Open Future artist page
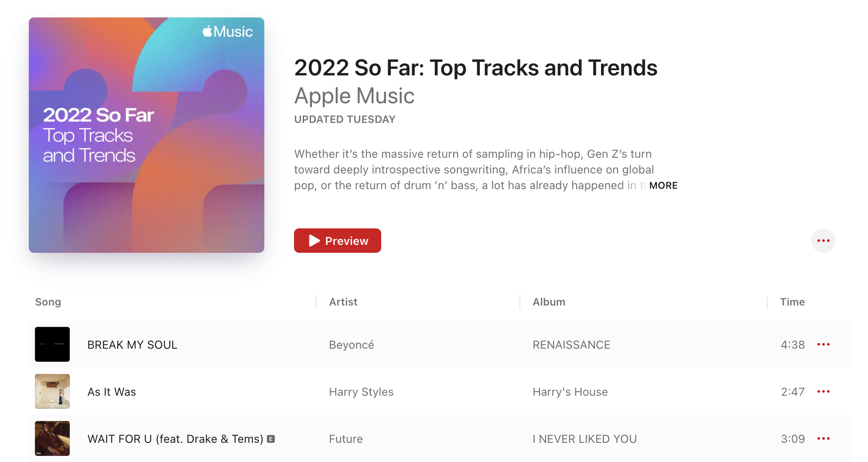This screenshot has width=868, height=462. pos(346,439)
